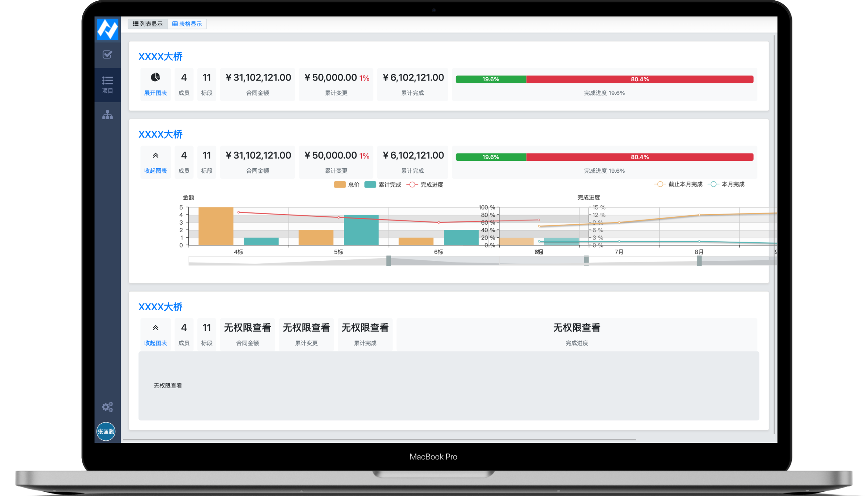Click 无权限查看 累计变更 tile in third card
868x497 pixels.
click(307, 334)
